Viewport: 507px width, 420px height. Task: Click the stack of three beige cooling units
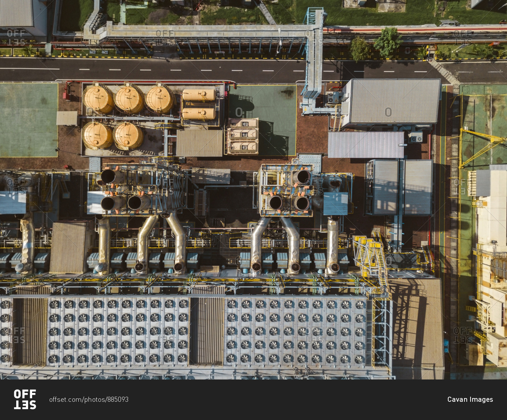pos(243,136)
